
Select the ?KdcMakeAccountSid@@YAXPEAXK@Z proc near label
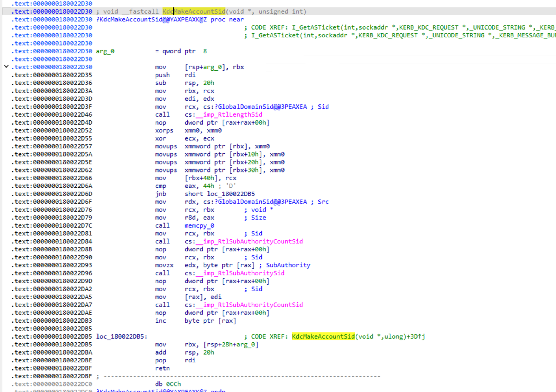click(170, 20)
